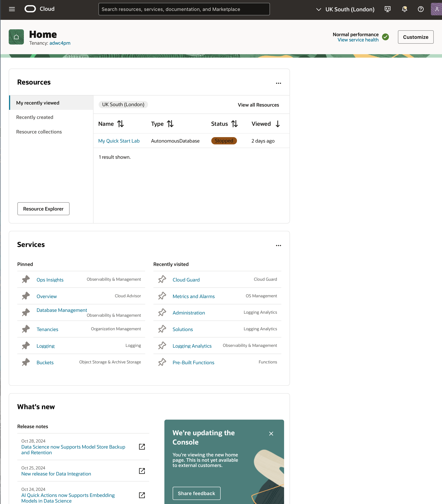The width and height of the screenshot is (442, 504).
Task: Sort the resources table by Status
Action: [x=234, y=124]
